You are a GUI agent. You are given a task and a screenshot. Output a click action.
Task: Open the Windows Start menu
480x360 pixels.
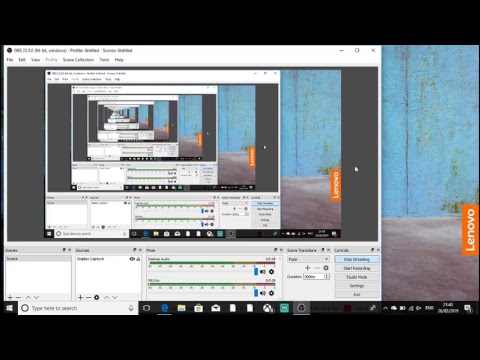9,308
